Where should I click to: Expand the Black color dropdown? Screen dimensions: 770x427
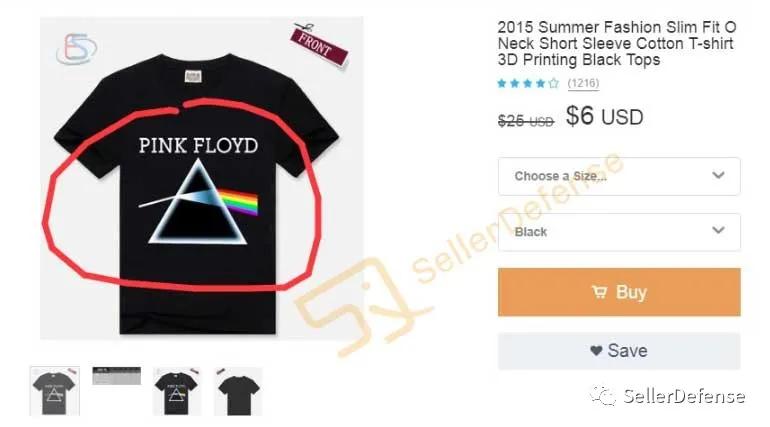(619, 232)
